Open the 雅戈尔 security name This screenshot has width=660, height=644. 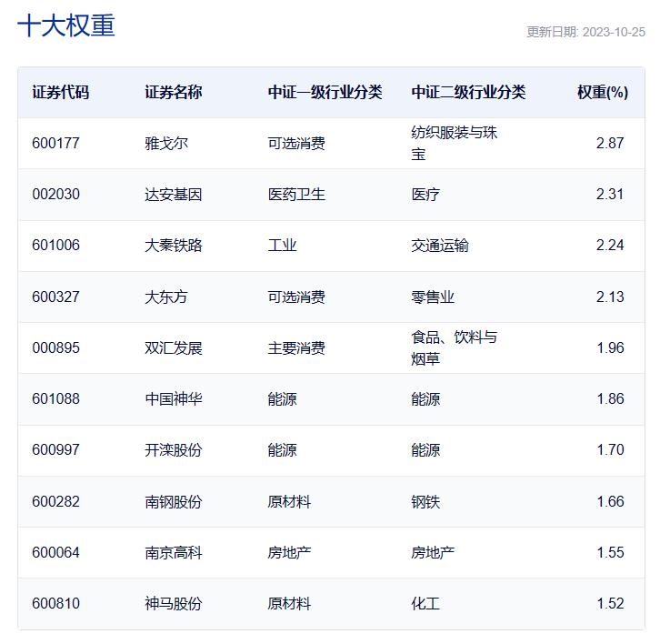point(166,143)
